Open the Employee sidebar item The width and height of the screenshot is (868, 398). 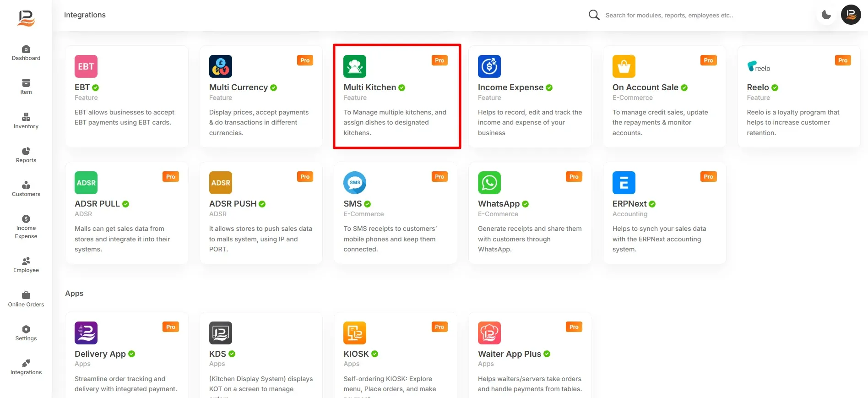(26, 265)
